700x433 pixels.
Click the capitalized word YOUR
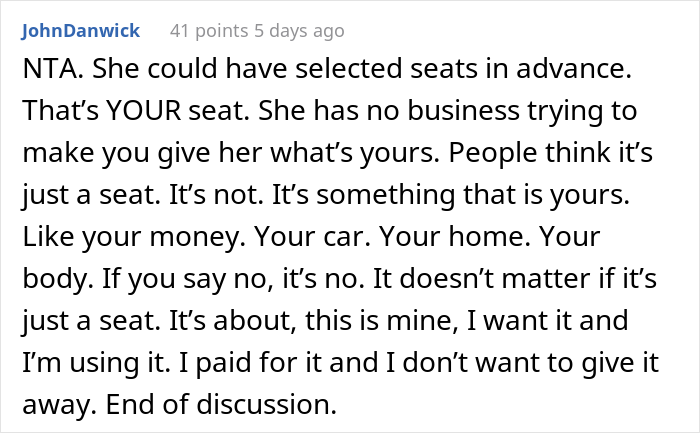tap(143, 110)
